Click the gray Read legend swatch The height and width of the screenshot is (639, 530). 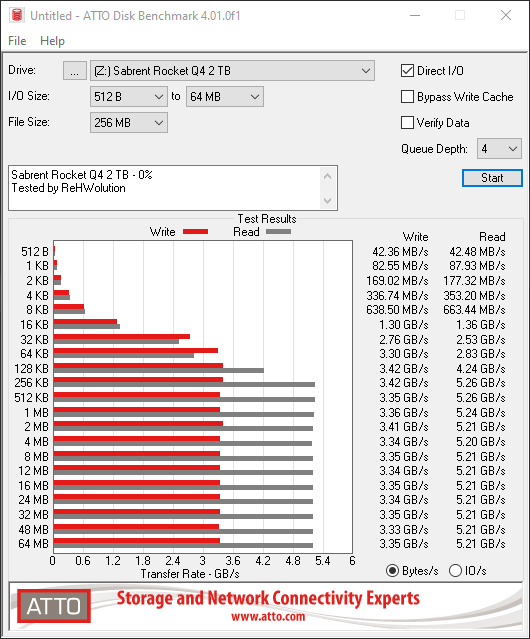279,231
